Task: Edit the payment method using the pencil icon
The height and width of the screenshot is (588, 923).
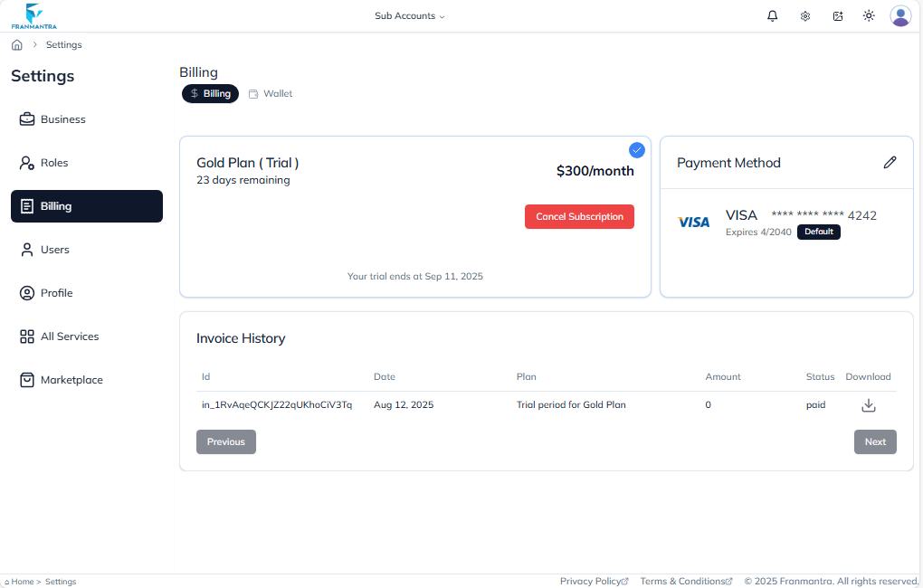Action: pos(890,162)
